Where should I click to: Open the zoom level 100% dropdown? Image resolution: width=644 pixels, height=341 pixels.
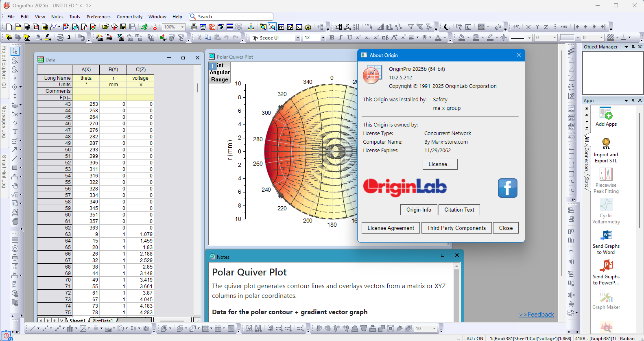click(182, 27)
